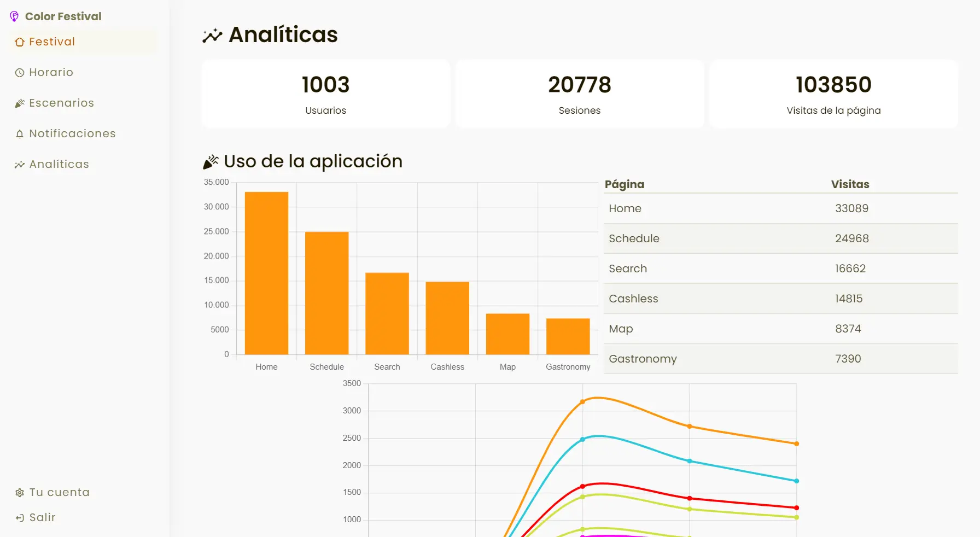980x537 pixels.
Task: Open Tu cuenta settings
Action: [x=60, y=492]
